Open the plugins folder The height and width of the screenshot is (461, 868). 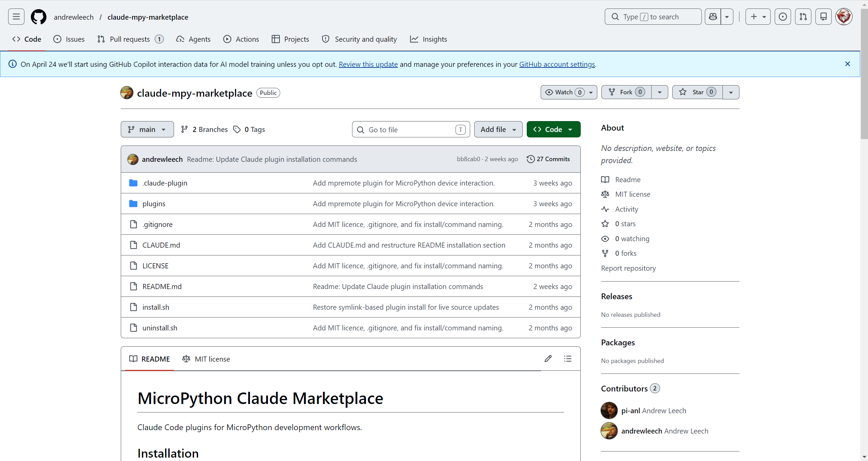pyautogui.click(x=154, y=204)
